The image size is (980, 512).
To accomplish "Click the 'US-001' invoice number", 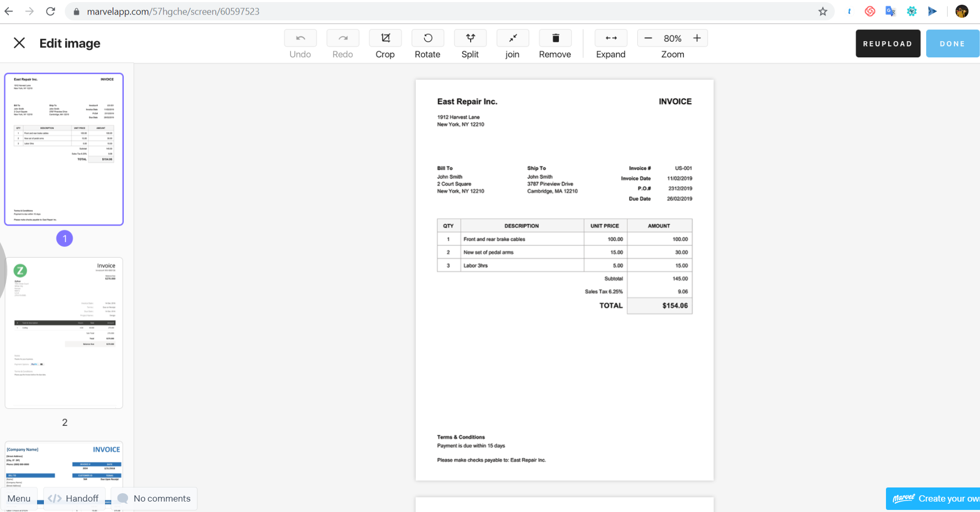I will click(683, 168).
